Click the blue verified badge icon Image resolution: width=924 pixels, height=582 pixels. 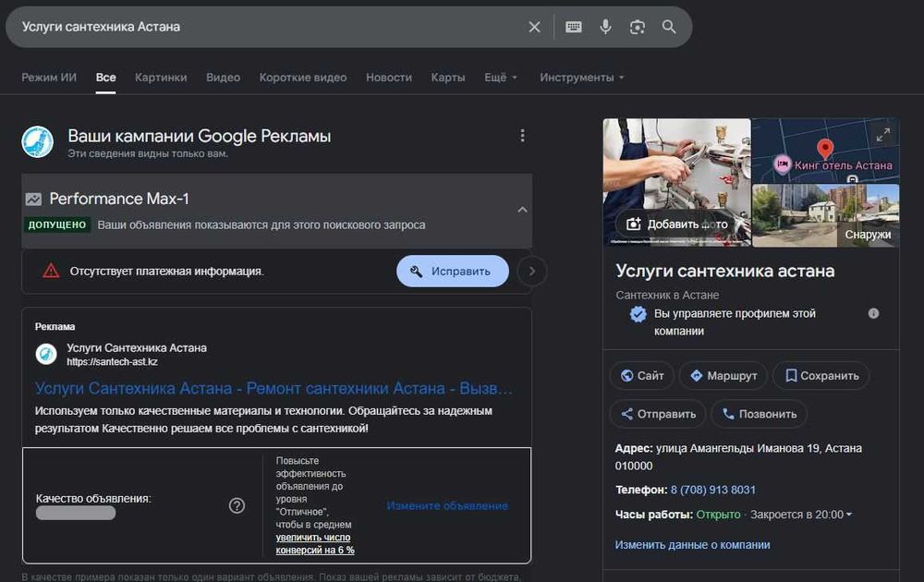[x=638, y=314]
